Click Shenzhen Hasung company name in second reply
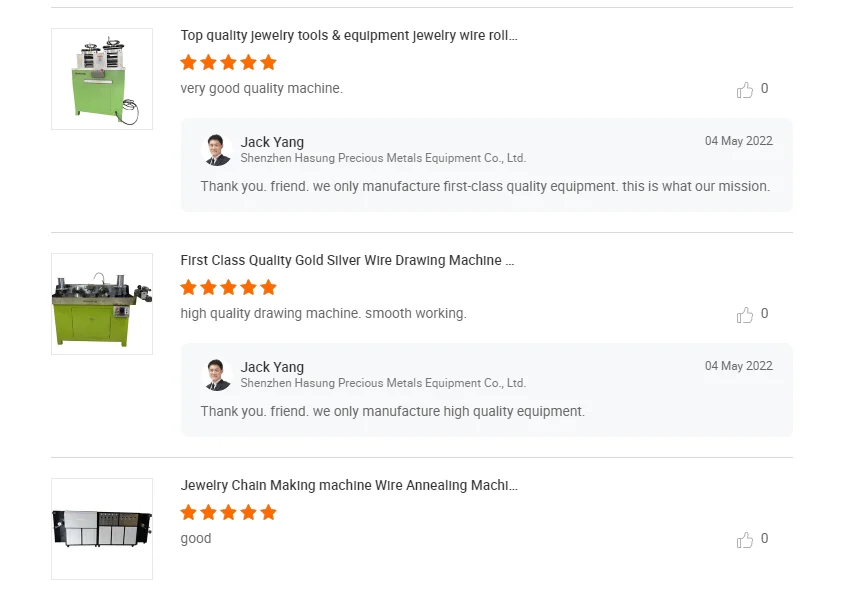This screenshot has height=590, width=853. 383,383
